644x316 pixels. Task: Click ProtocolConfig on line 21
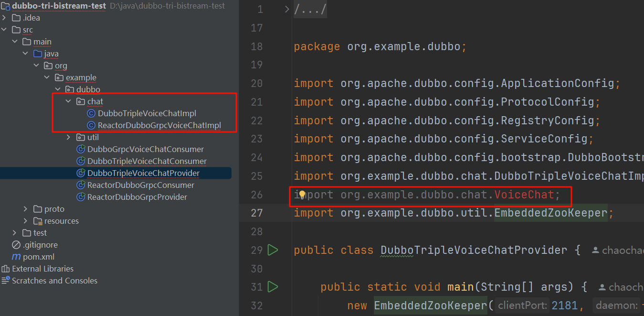(547, 102)
